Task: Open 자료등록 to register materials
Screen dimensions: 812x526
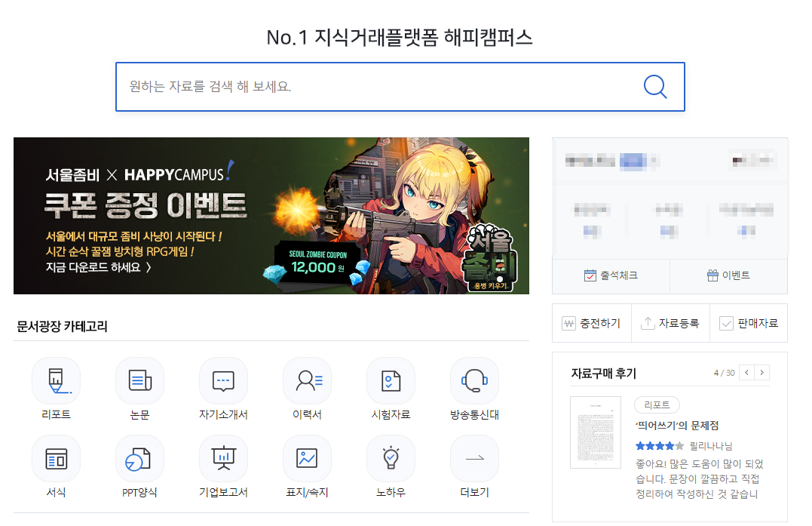Action: (670, 322)
